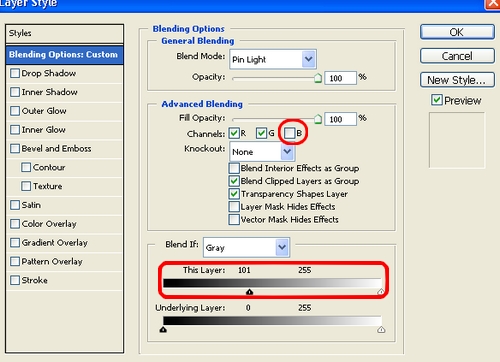Viewport: 500px width, 362px height.
Task: Toggle the Color Overlay checkbox
Action: pyautogui.click(x=15, y=224)
